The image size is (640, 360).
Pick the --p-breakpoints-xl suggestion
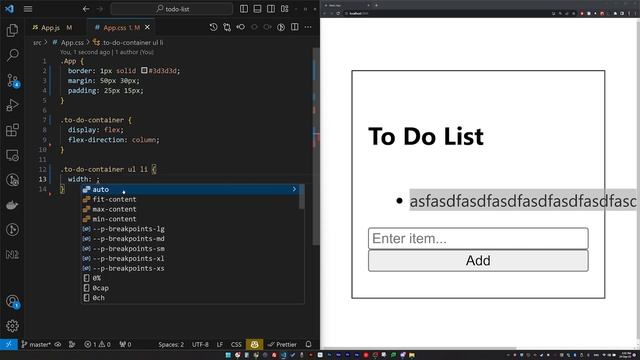[x=189, y=258]
